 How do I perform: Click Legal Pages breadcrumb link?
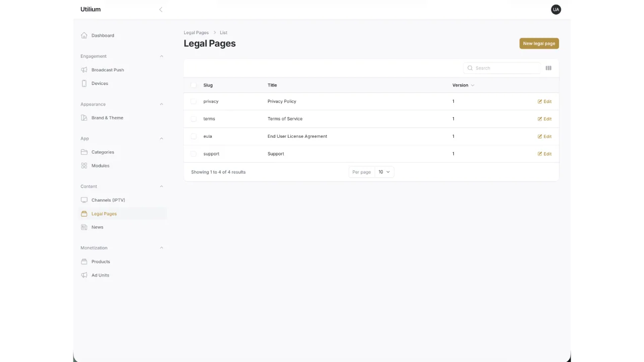tap(196, 33)
